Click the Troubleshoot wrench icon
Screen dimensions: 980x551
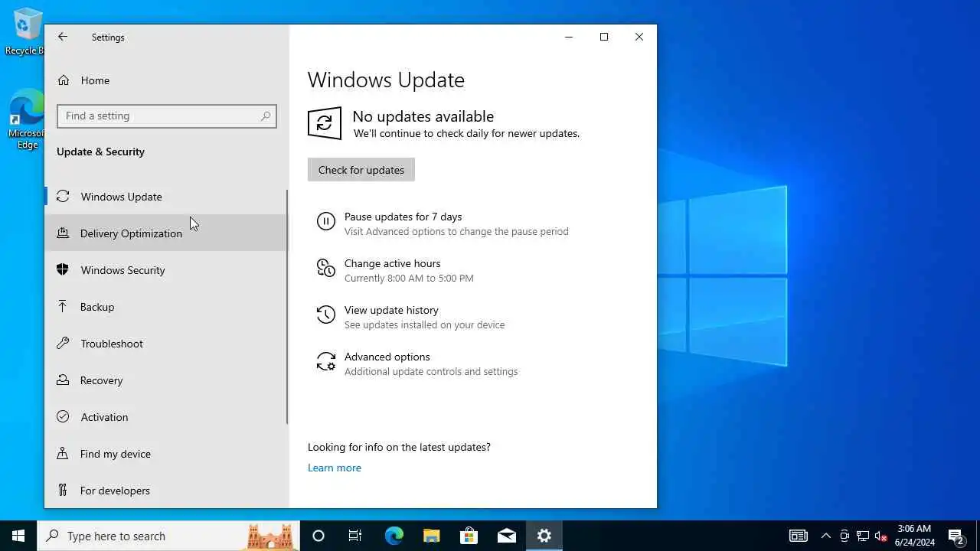click(x=63, y=344)
